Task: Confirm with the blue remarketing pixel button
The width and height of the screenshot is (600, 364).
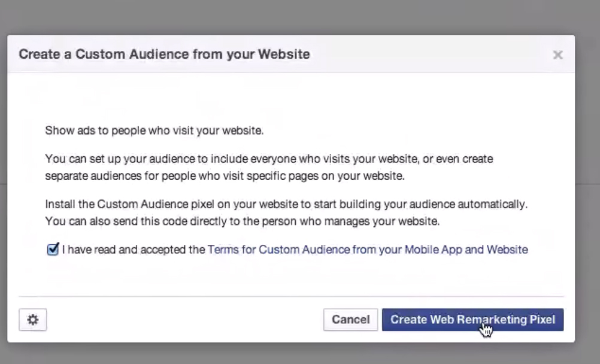Action: [472, 320]
